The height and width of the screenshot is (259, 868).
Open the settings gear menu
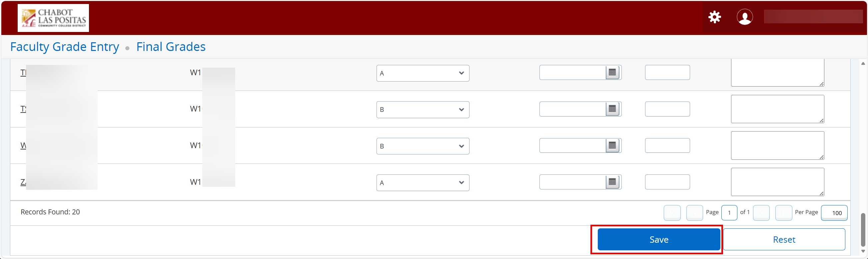pyautogui.click(x=714, y=17)
